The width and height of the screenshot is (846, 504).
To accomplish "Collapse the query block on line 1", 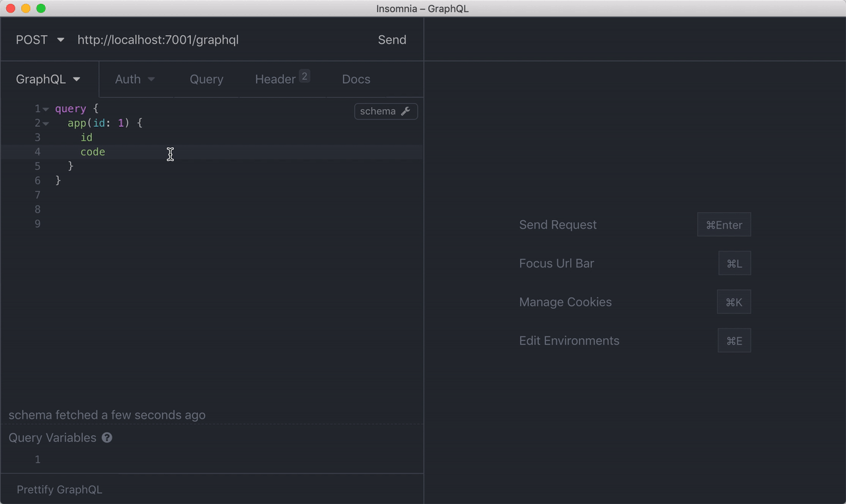I will [46, 109].
